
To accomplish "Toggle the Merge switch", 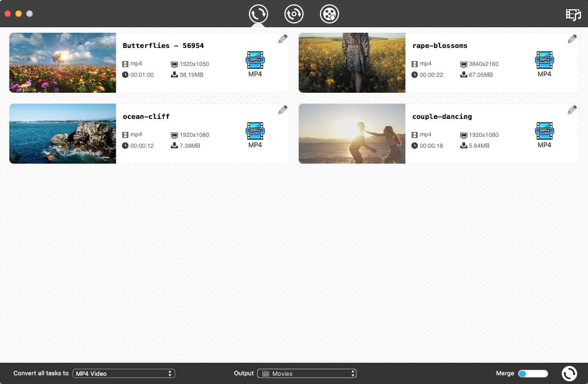I will [x=532, y=374].
